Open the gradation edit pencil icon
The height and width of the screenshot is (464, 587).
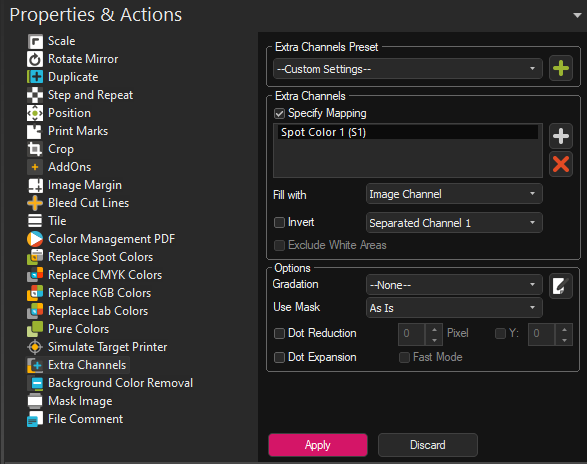pos(560,286)
